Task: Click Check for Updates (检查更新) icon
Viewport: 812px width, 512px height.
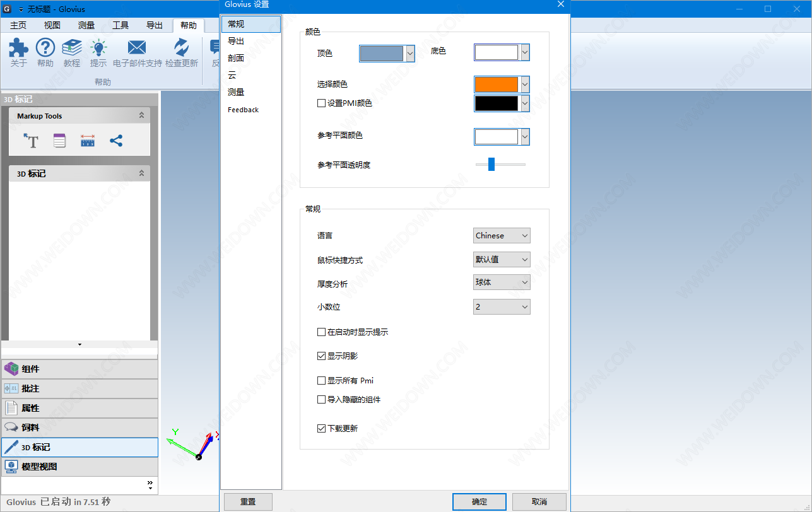Action: tap(182, 48)
